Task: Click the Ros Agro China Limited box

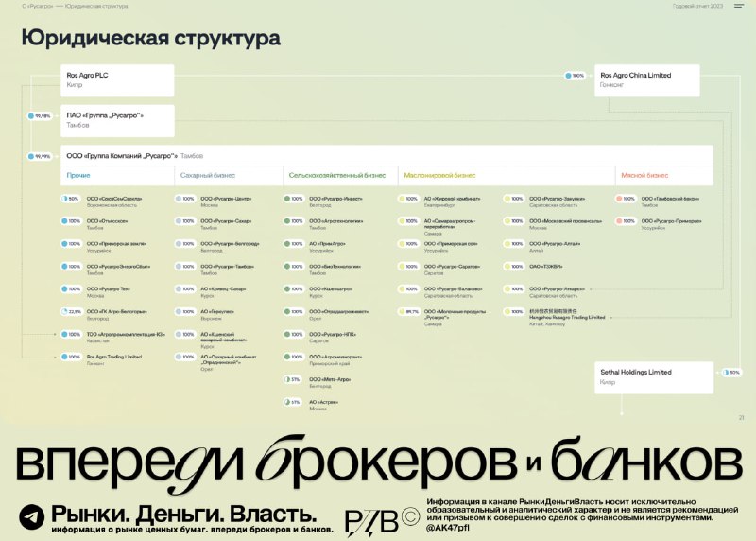Action: coord(647,80)
